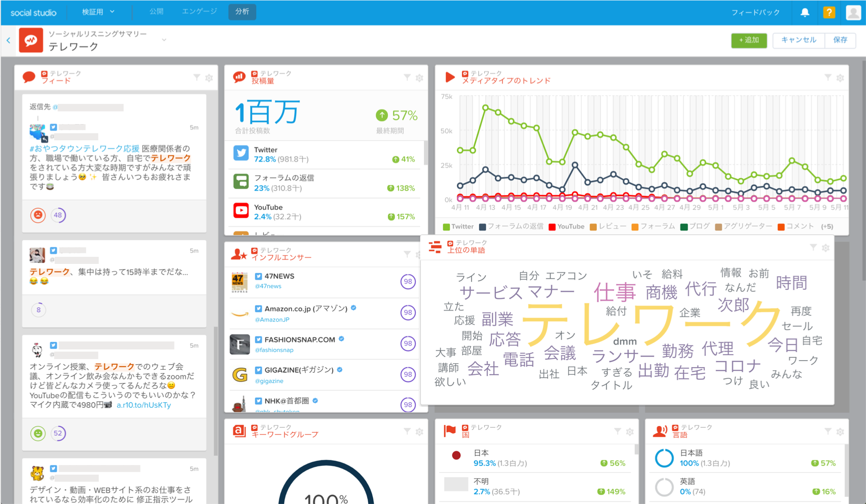The height and width of the screenshot is (504, 866).
Task: Toggle YouTube series in chart legend
Action: click(566, 227)
